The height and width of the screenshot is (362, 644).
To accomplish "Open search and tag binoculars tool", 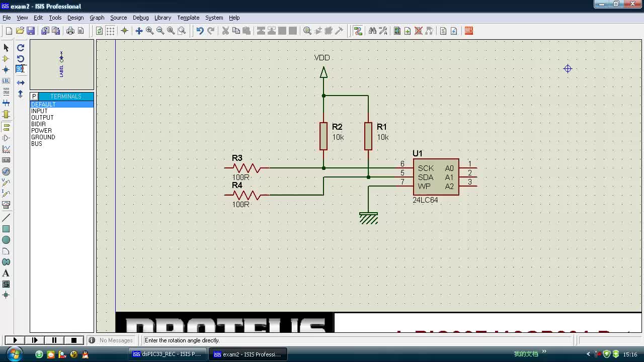I will (372, 31).
